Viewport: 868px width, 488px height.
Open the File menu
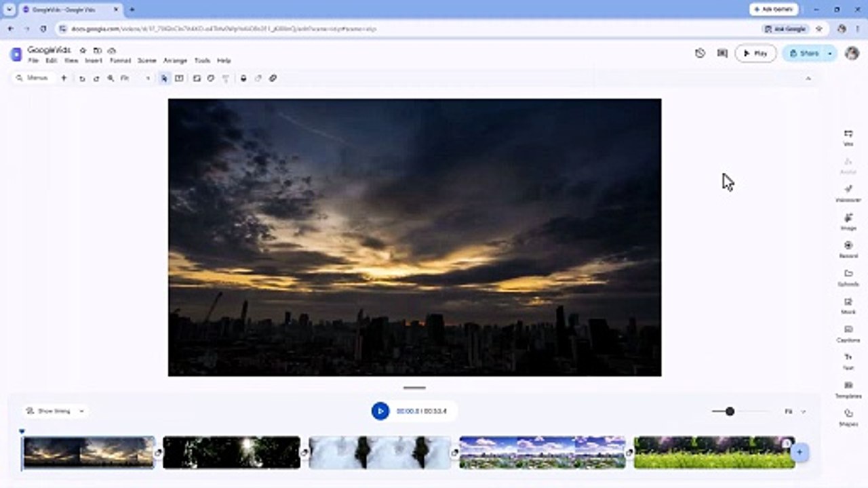point(33,61)
